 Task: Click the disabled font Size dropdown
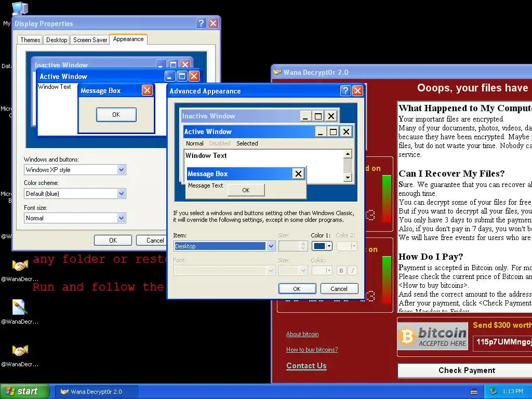[293, 270]
